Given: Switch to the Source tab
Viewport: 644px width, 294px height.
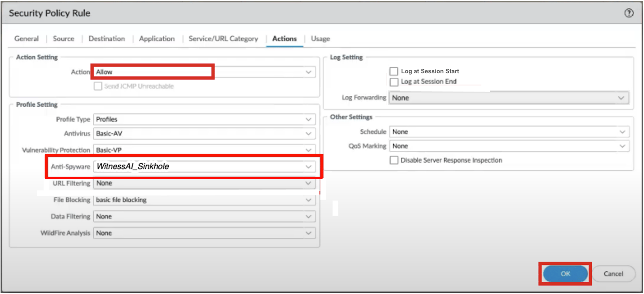Looking at the screenshot, I should [x=64, y=39].
